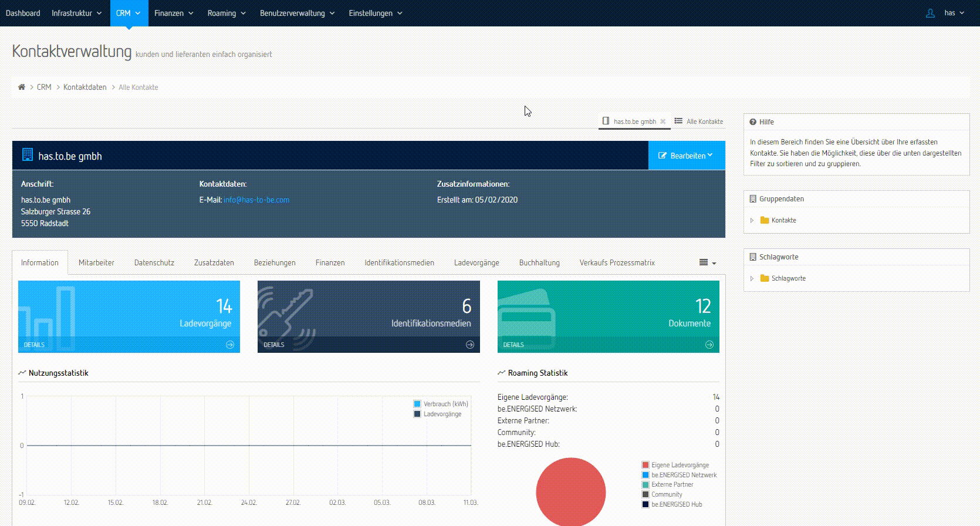Click the Community legend entry
Viewport: 980px width, 526px height.
tap(663, 494)
